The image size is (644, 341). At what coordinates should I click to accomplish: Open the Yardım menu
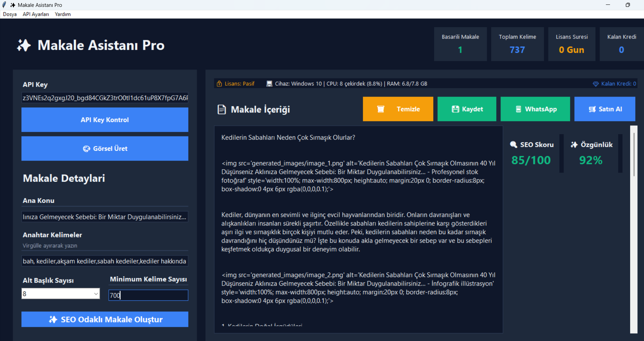click(x=63, y=14)
